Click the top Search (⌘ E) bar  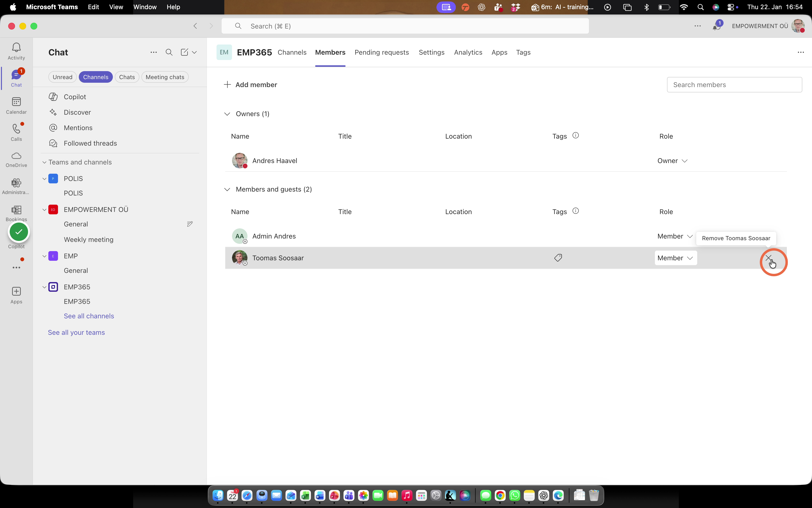click(x=405, y=26)
